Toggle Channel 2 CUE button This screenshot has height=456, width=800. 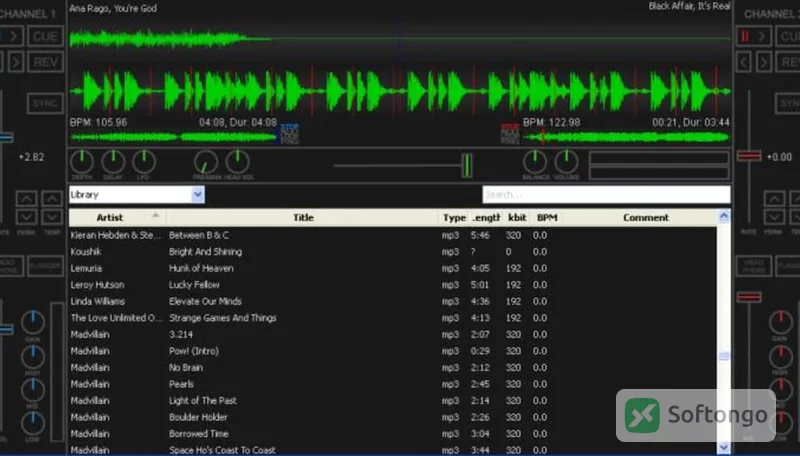tap(788, 36)
